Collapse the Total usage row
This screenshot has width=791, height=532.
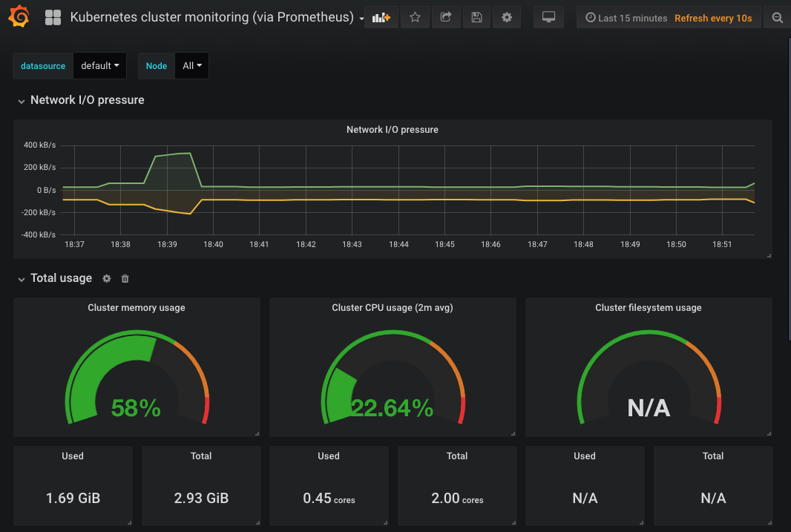click(x=22, y=278)
